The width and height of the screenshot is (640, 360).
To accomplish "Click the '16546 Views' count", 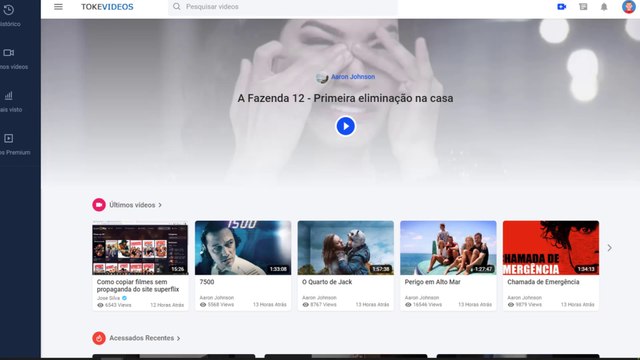I will 427,304.
